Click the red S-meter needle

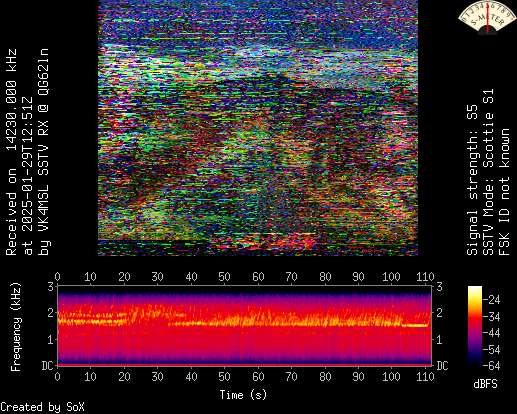(488, 18)
